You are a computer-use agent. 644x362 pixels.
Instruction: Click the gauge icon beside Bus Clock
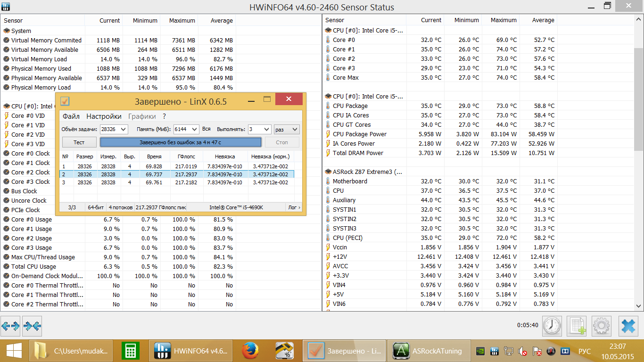pyautogui.click(x=7, y=191)
